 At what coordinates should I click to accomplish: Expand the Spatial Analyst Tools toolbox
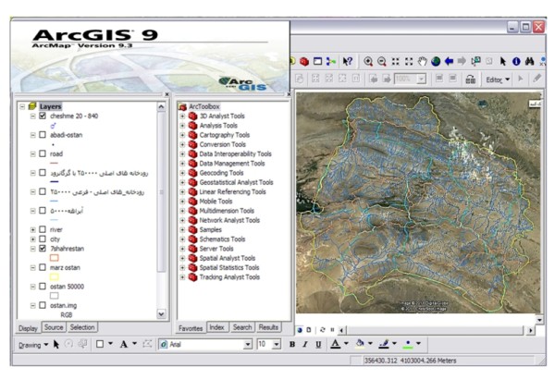point(182,258)
